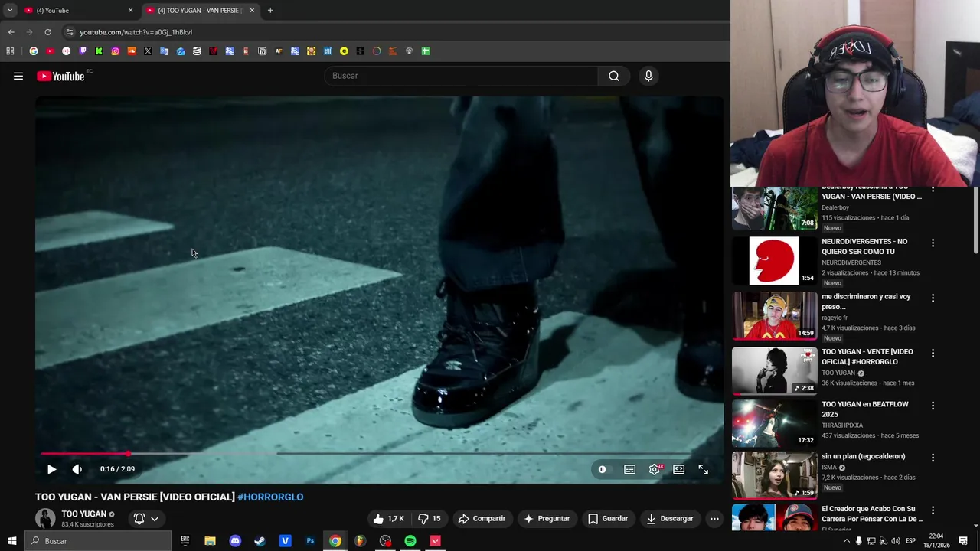Seek on the red video progress bar
This screenshot has width=980, height=551.
(x=379, y=454)
